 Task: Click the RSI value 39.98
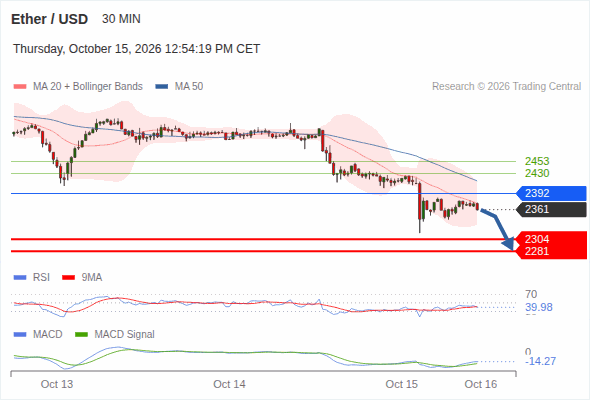click(539, 307)
